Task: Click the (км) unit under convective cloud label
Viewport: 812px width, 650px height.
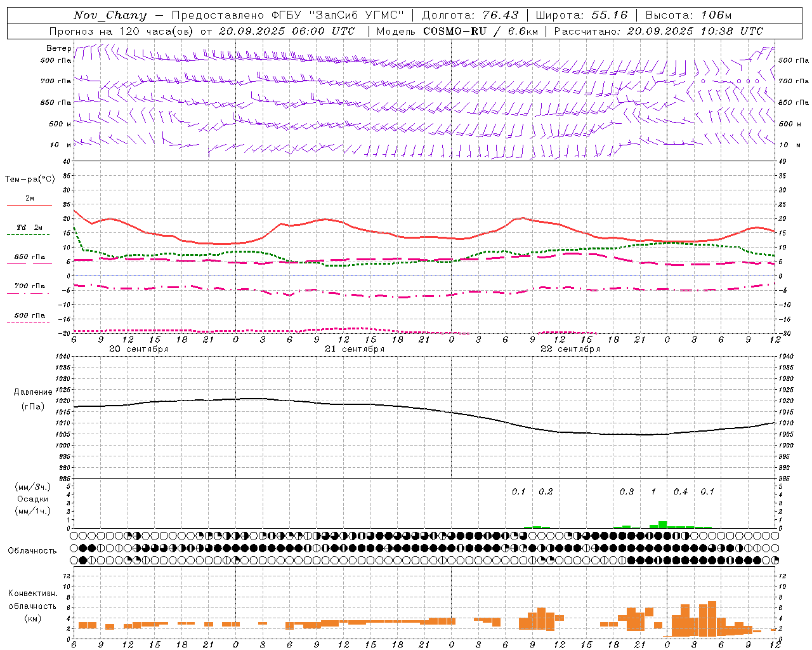Action: pyautogui.click(x=33, y=618)
